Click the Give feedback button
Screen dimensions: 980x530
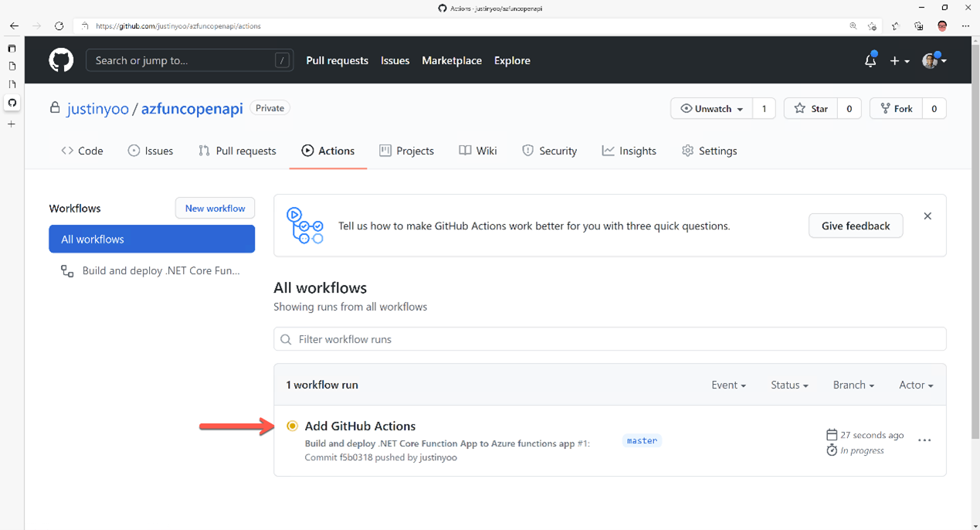click(856, 226)
